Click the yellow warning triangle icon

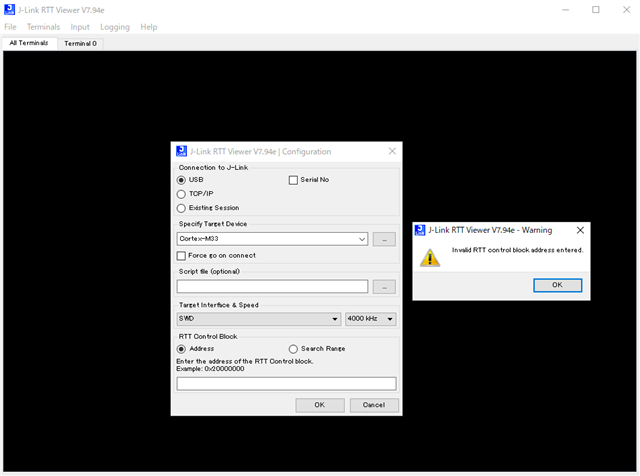pyautogui.click(x=430, y=258)
